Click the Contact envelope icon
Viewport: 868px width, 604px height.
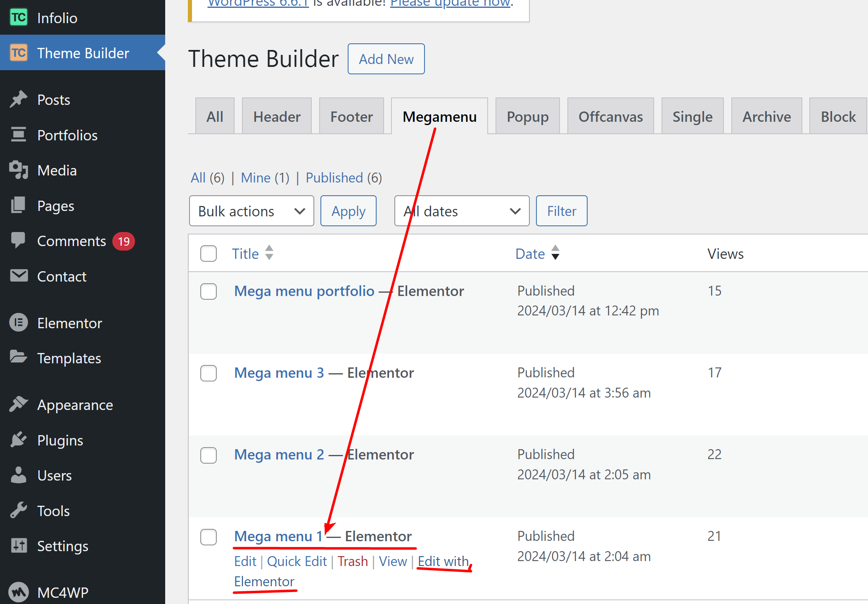click(x=19, y=276)
